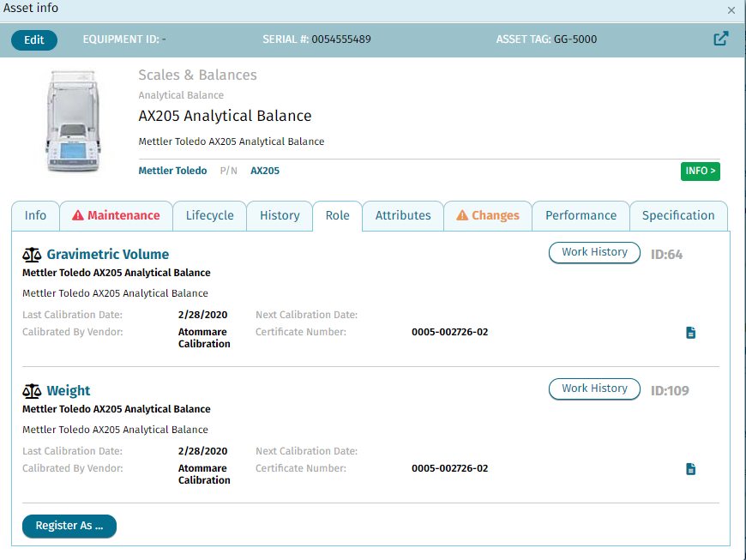
Task: Switch to the Info tab
Action: (x=36, y=216)
